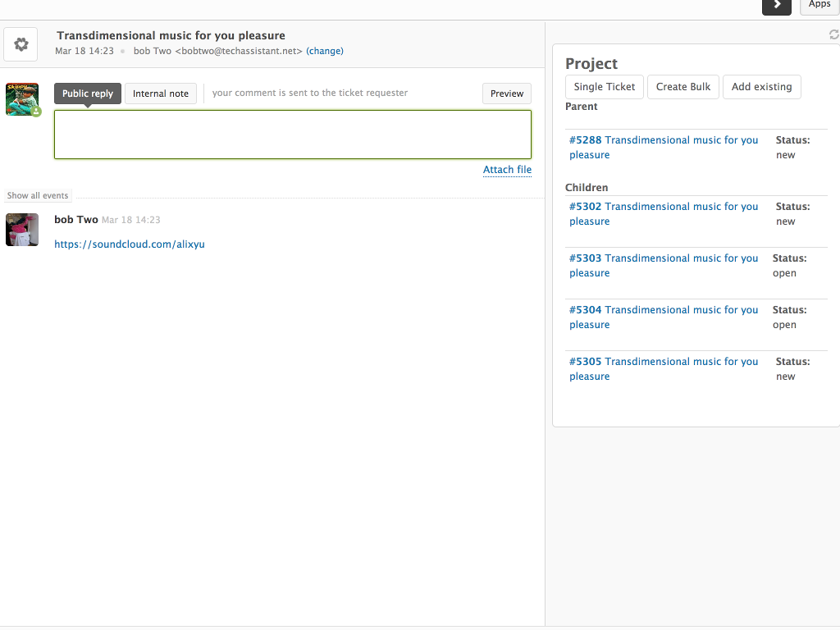Click bob Two's avatar next to the comment

pos(21,230)
